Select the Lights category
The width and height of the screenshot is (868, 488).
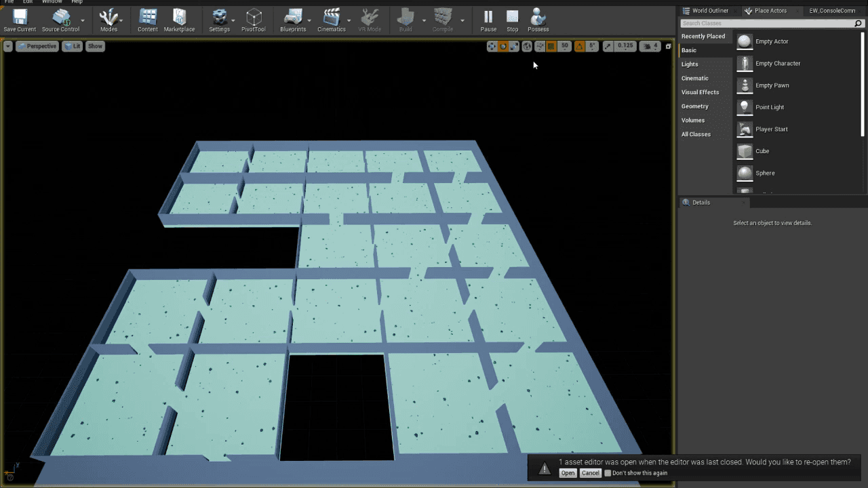(705, 64)
